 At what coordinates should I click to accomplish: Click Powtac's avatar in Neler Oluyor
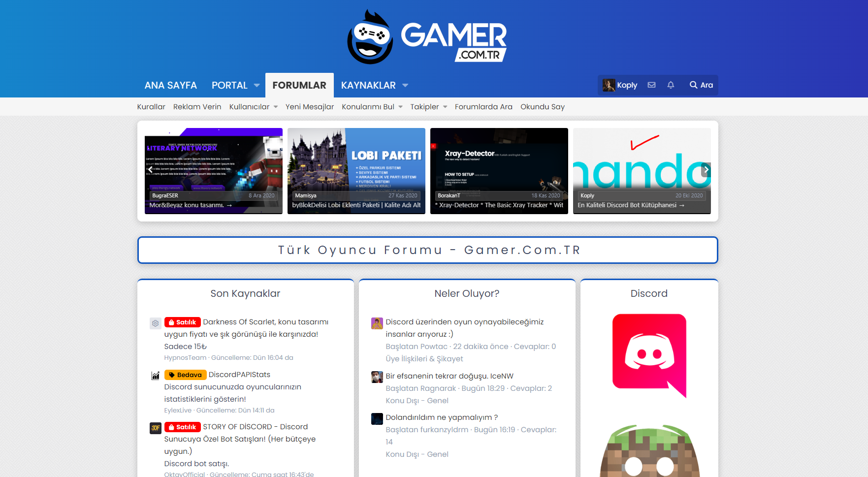point(377,323)
